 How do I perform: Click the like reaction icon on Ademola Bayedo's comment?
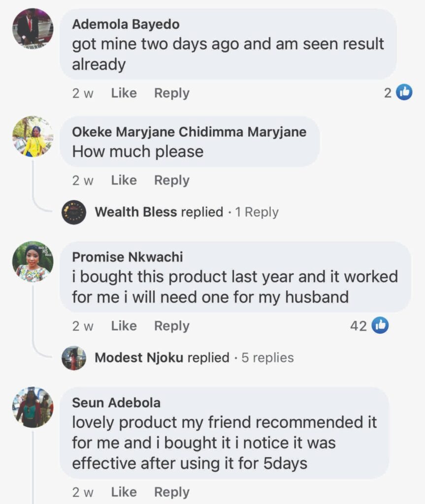tap(404, 92)
